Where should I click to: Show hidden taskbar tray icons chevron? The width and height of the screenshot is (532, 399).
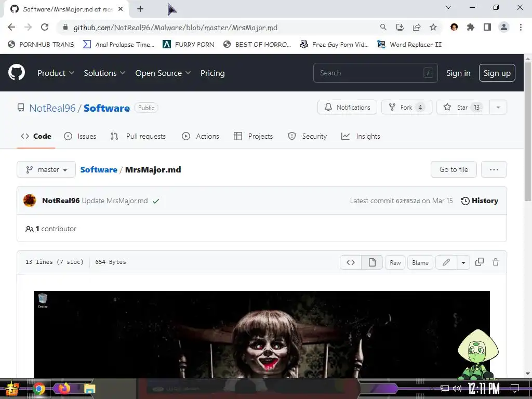pyautogui.click(x=432, y=389)
